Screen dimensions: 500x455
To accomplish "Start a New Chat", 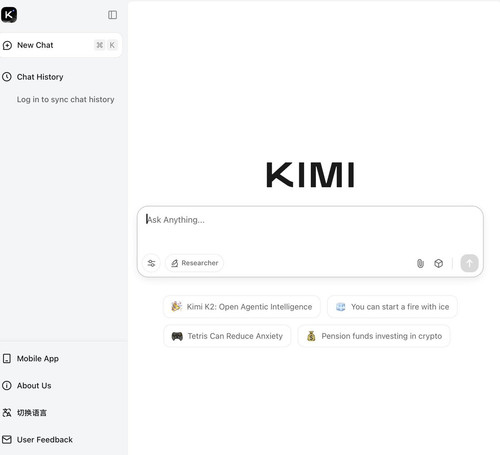I will [60, 45].
